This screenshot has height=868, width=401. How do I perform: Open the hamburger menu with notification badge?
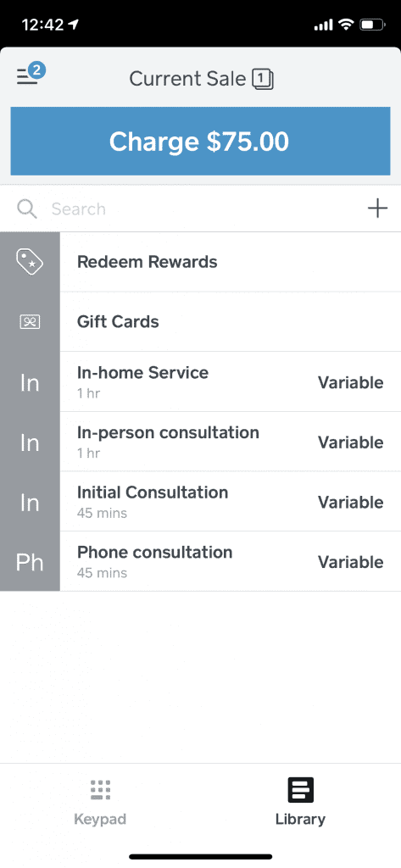pos(30,75)
